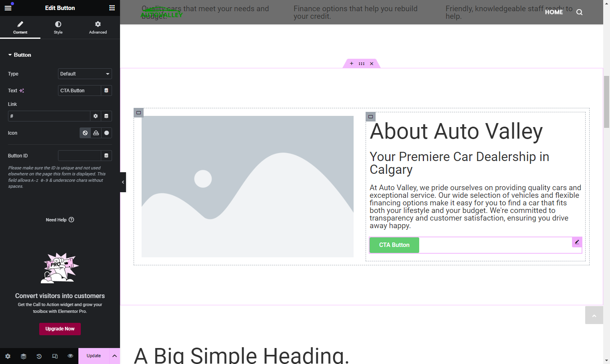Switch to the Content tab
This screenshot has width=610, height=364.
pos(20,27)
